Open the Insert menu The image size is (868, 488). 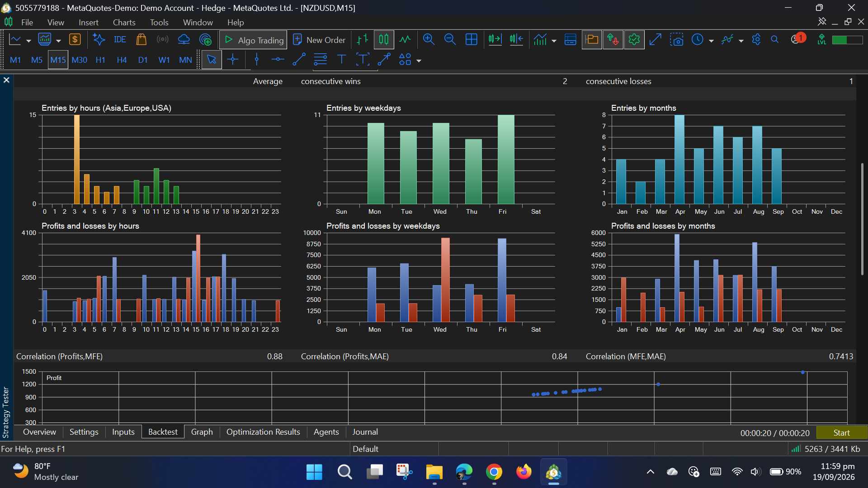tap(88, 22)
